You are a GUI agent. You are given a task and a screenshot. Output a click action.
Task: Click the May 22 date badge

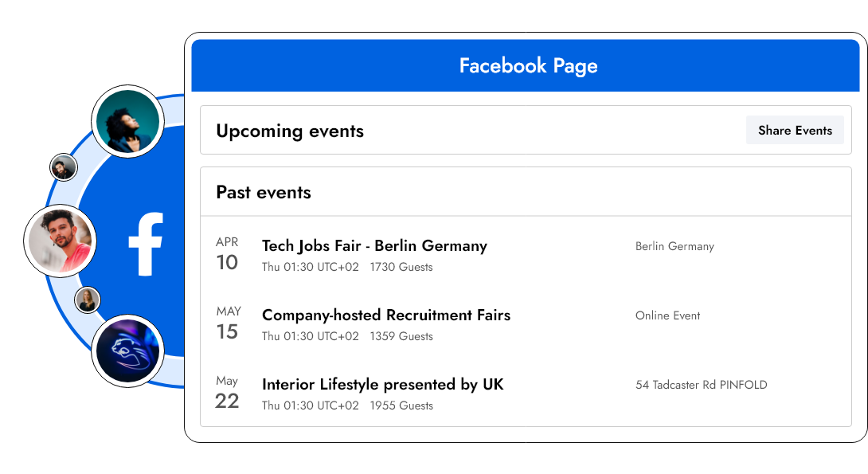(227, 393)
